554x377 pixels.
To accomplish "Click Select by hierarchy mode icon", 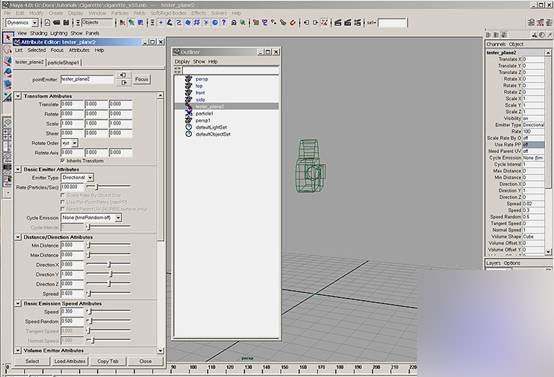I will 122,23.
